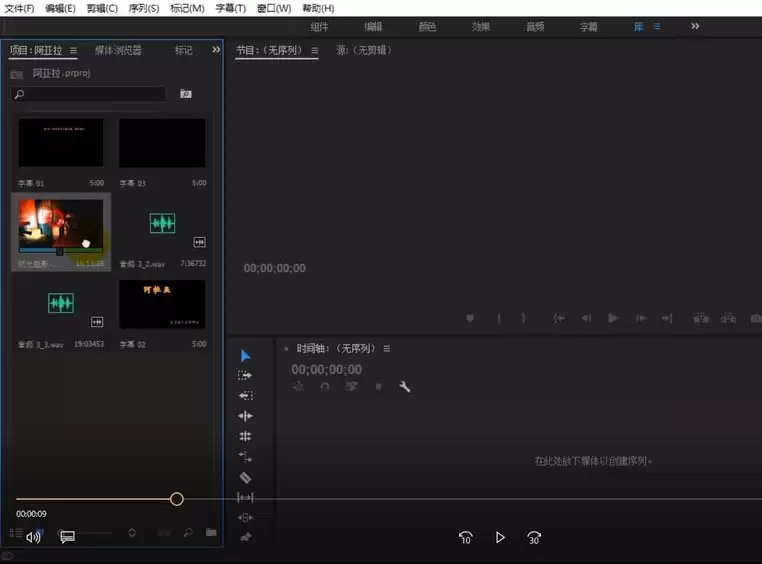Open the 项目 panel hamburger menu
Viewport: 762px width, 564px height.
click(73, 50)
